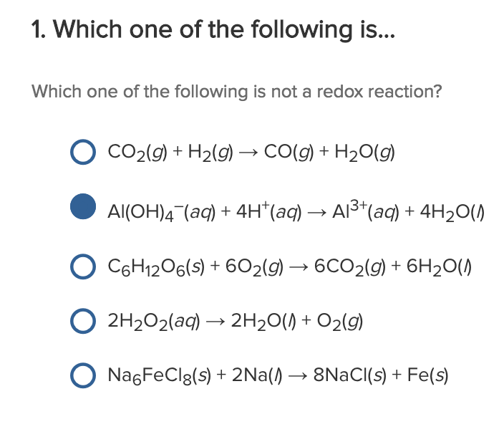
Task: Click the arrow in the H2O2 equation
Action: (213, 321)
